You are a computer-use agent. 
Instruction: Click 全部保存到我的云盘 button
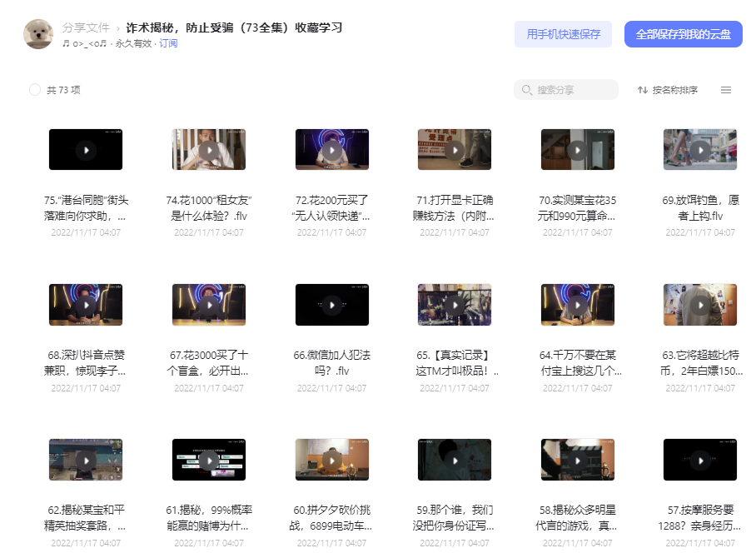683,34
